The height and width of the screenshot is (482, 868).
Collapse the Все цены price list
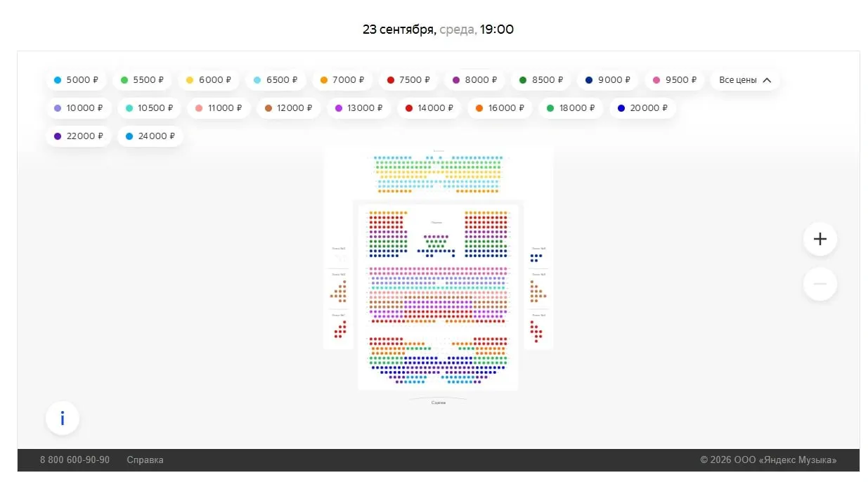tap(745, 80)
